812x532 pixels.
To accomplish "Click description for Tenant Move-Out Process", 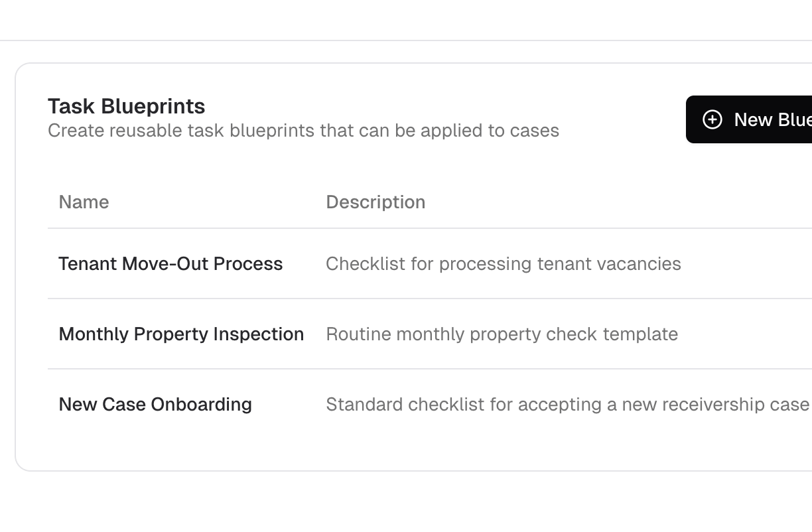I will point(503,263).
